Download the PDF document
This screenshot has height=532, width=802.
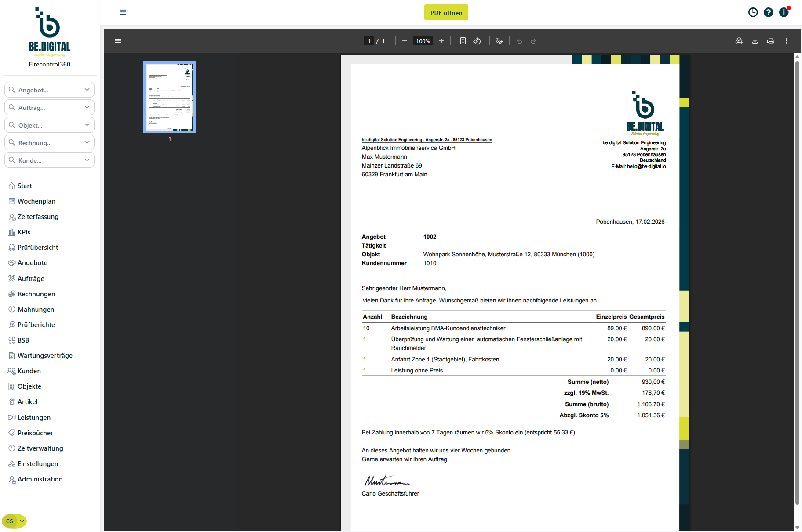pos(755,41)
